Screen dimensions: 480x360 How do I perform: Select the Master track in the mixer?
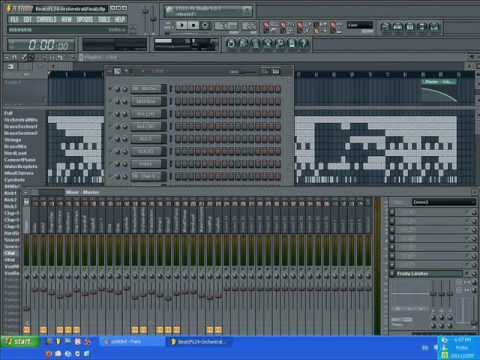[26, 217]
